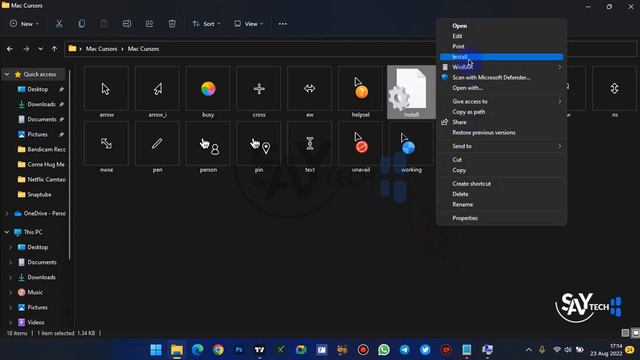Viewport: 640px width, 360px height.
Task: Select the arrow_i cursor file
Action: pyautogui.click(x=157, y=93)
